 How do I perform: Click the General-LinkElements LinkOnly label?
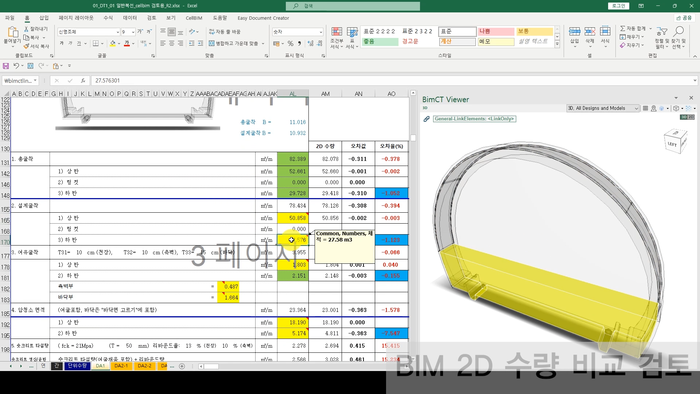coord(475,119)
